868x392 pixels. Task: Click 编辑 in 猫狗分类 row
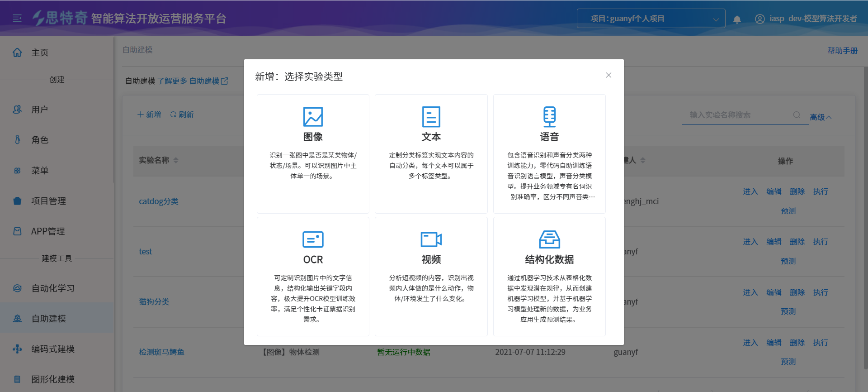pyautogui.click(x=774, y=292)
